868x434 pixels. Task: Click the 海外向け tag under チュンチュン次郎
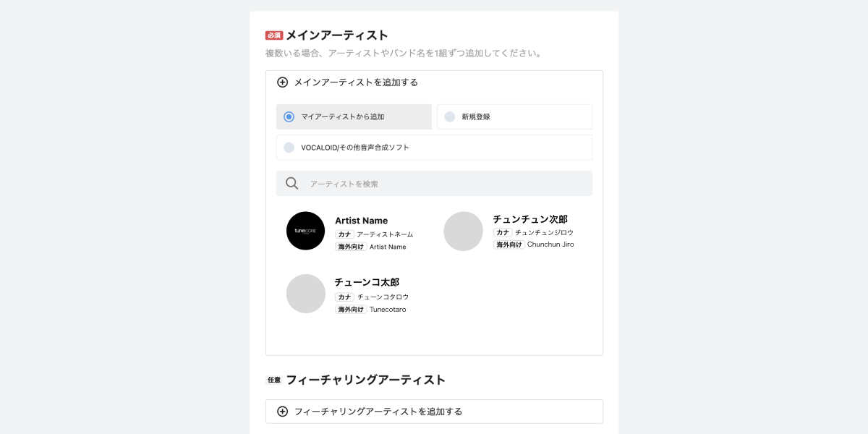coord(509,244)
